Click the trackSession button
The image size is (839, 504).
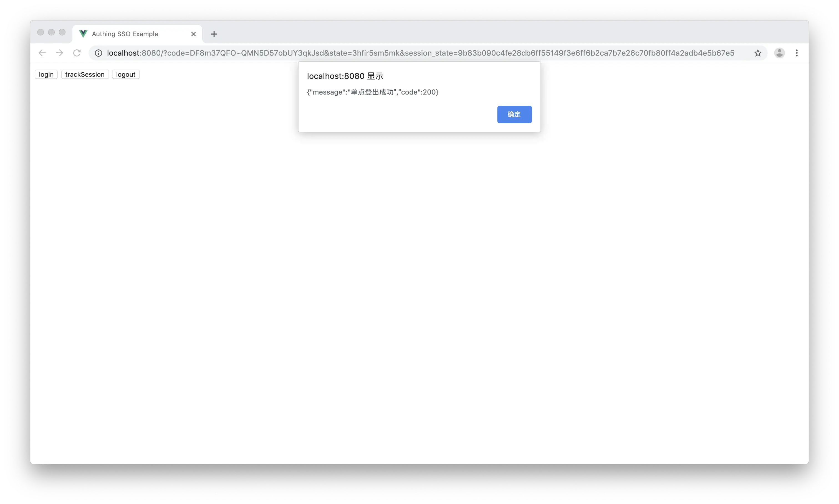click(x=85, y=74)
